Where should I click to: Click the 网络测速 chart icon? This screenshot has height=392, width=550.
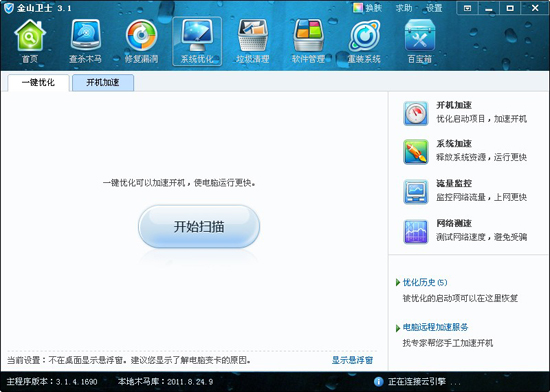click(x=416, y=231)
